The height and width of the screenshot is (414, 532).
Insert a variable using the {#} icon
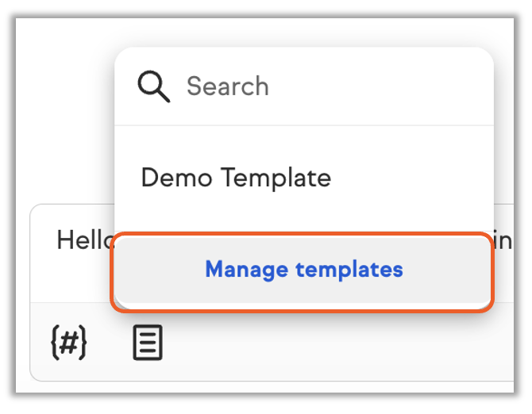[68, 343]
